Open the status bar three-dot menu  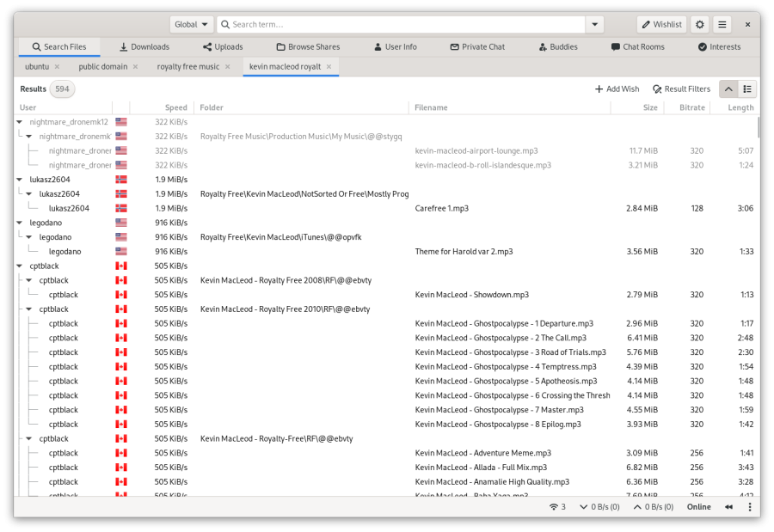coord(749,507)
